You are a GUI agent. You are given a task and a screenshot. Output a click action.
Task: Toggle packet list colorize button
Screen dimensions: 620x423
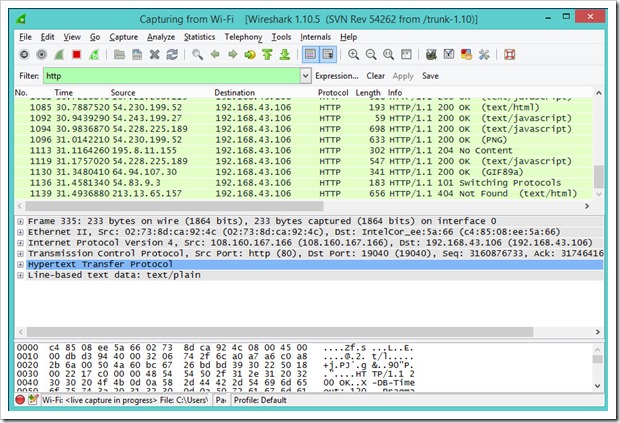310,55
